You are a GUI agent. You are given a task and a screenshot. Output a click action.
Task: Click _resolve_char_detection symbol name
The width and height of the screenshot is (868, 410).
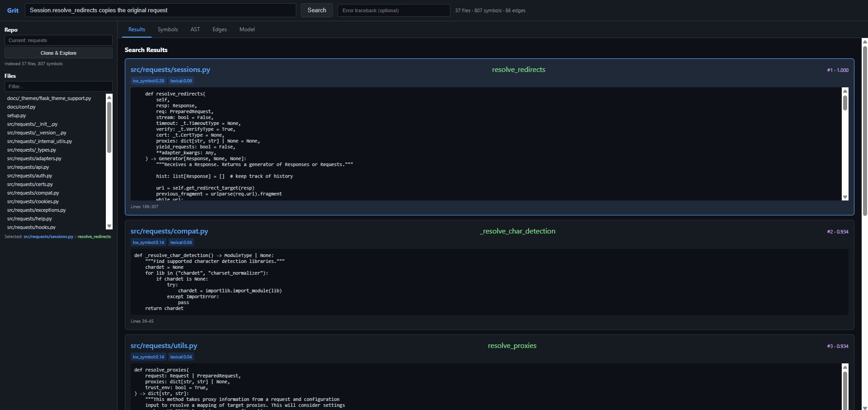(517, 231)
